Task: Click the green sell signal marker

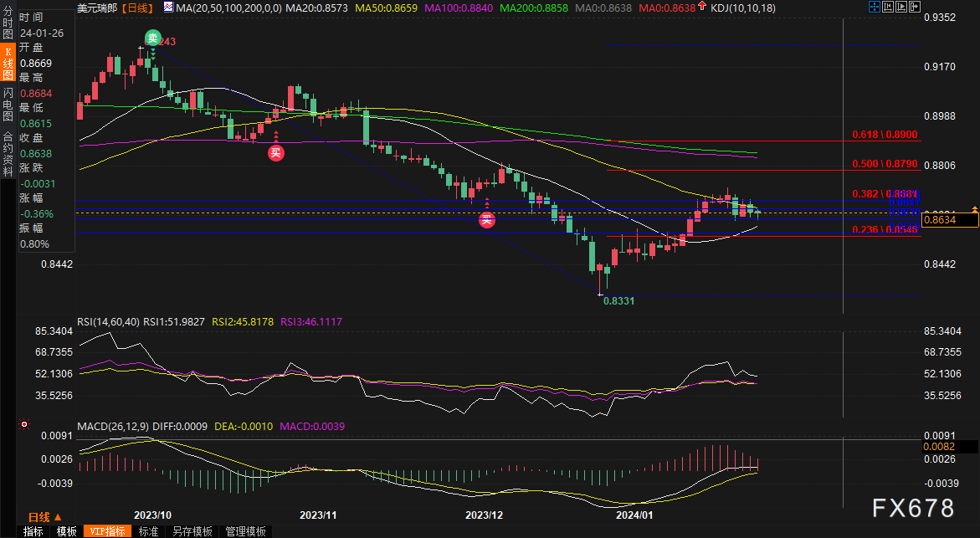Action: [151, 37]
